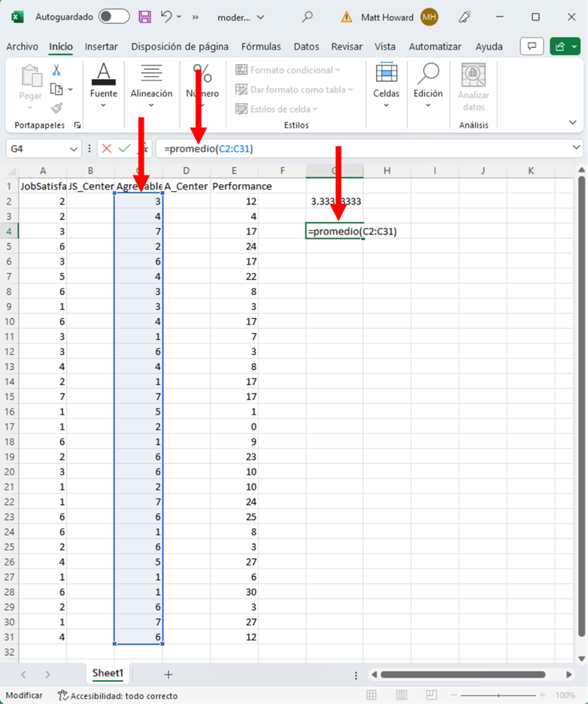The image size is (588, 704).
Task: Click the Add new sheet plus icon
Action: (168, 675)
